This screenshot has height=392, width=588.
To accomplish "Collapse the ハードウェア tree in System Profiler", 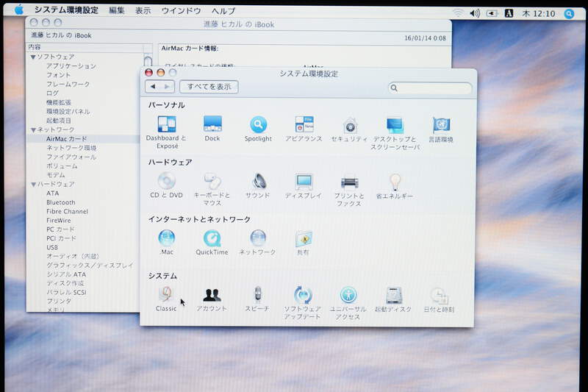I will [33, 185].
